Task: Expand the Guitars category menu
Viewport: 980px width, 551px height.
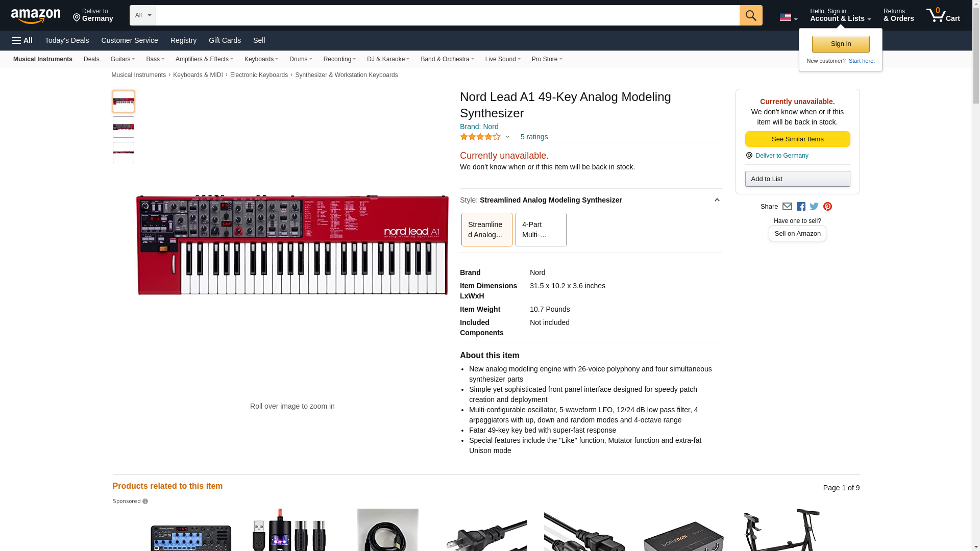Action: coord(122,59)
